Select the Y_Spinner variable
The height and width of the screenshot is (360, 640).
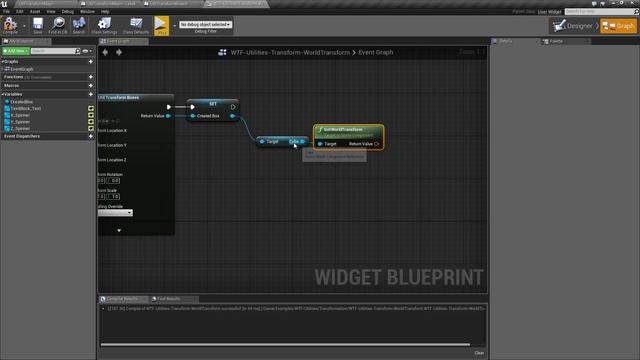(20, 122)
